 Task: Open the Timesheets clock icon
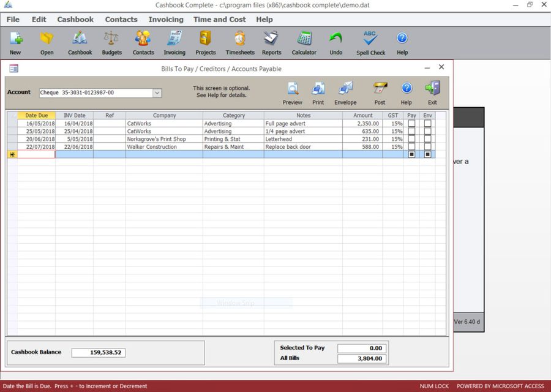tap(240, 39)
